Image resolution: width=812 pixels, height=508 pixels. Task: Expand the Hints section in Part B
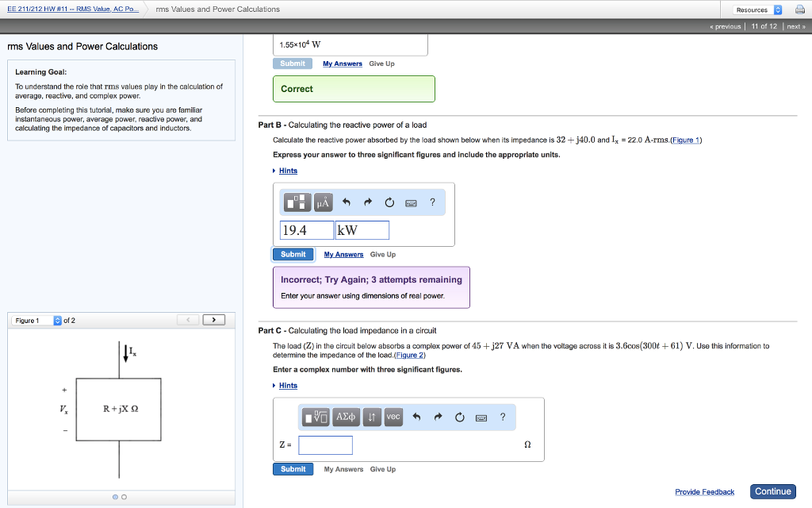tap(287, 170)
